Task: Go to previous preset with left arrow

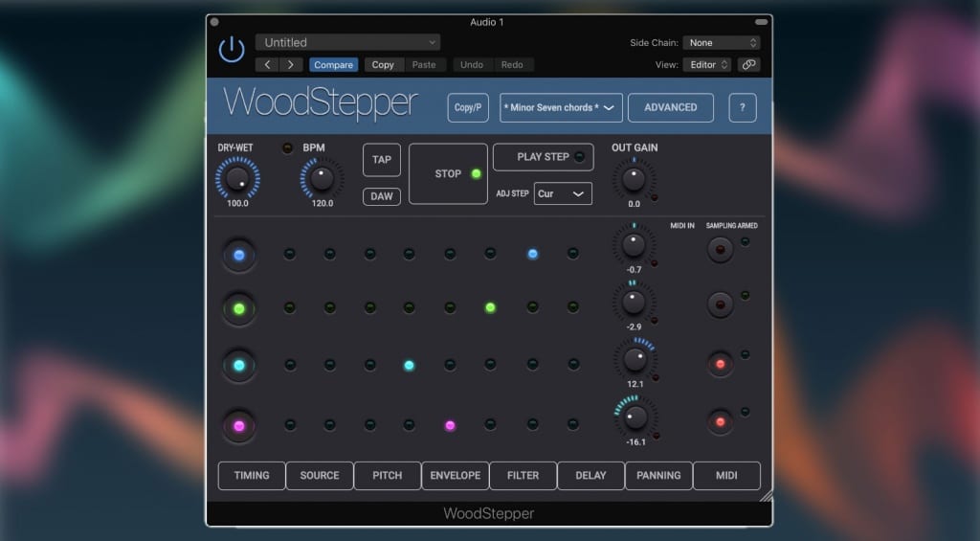Action: 268,64
